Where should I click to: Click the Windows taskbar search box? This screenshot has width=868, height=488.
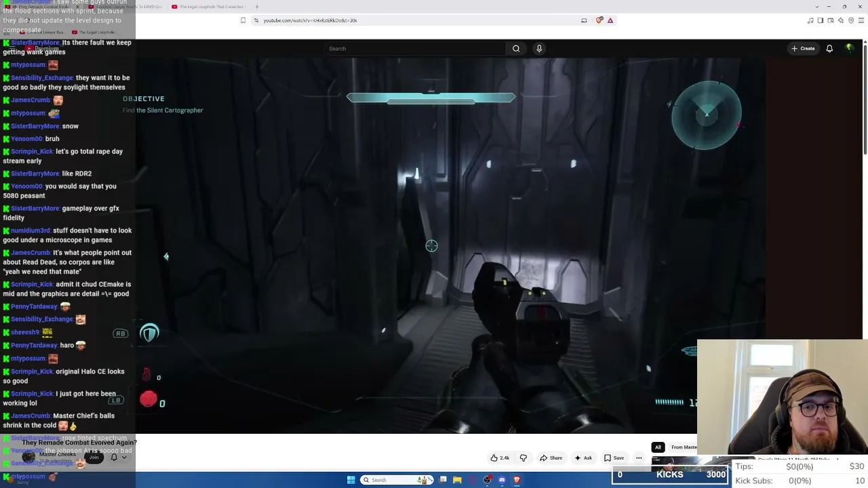point(397,480)
